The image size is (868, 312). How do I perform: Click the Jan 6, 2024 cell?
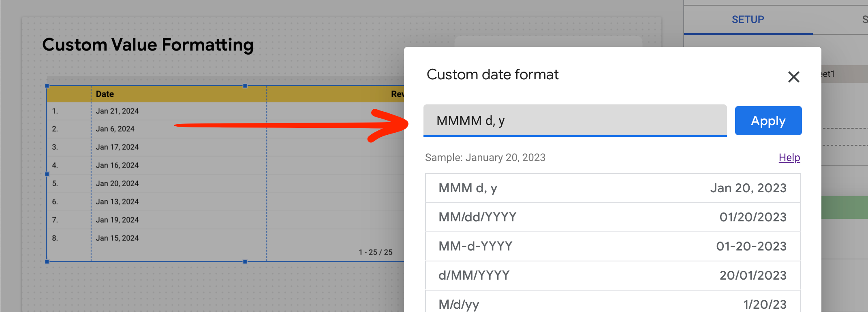115,129
